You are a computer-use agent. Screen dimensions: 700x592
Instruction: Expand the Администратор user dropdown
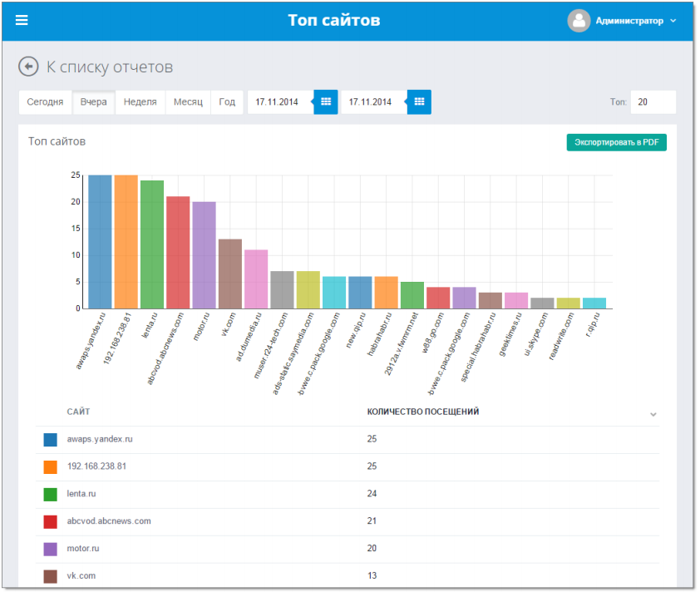click(673, 22)
